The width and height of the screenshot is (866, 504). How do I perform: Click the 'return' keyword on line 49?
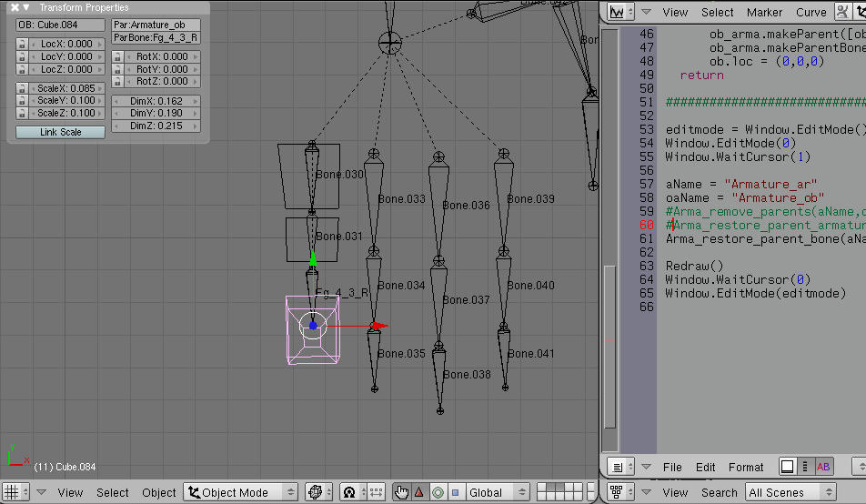click(x=701, y=76)
